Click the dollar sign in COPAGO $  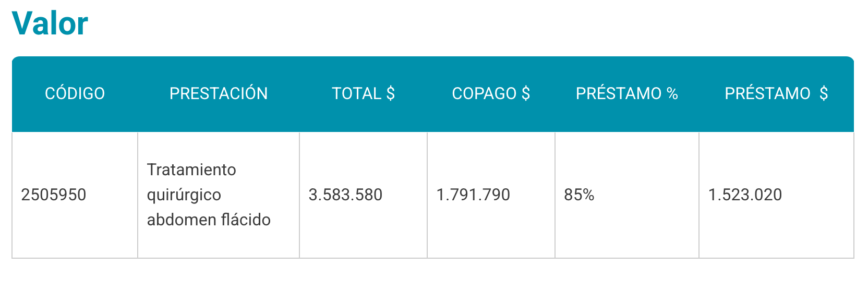(526, 93)
